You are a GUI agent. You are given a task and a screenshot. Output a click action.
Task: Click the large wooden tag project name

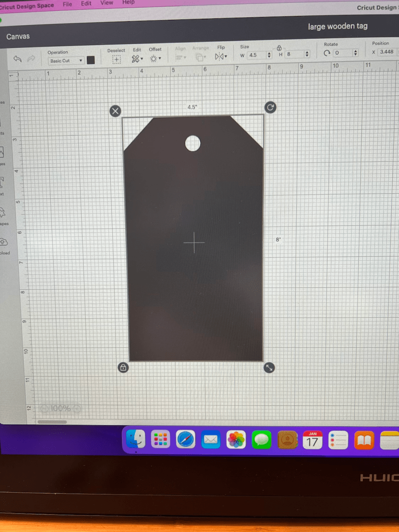338,27
